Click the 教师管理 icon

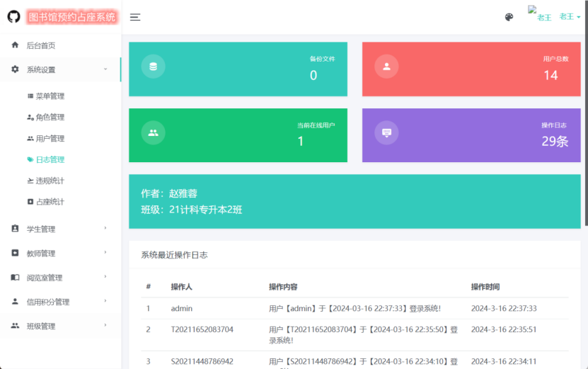(x=15, y=253)
